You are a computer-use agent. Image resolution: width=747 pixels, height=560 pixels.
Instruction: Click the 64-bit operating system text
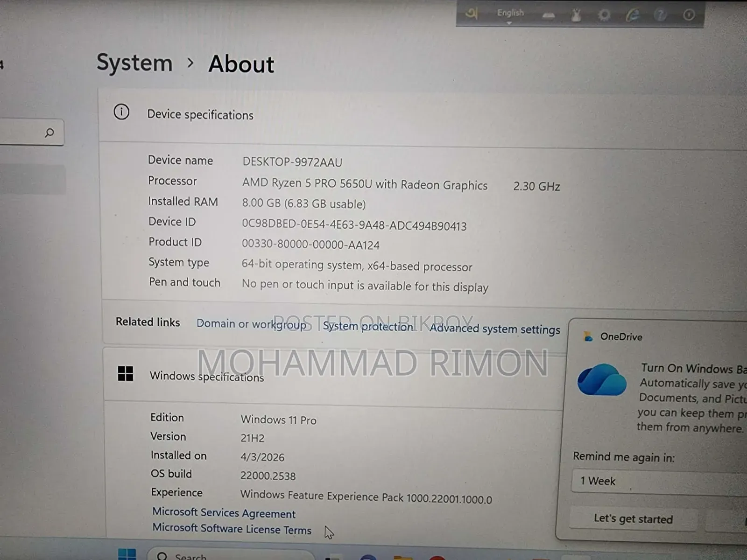pyautogui.click(x=357, y=265)
